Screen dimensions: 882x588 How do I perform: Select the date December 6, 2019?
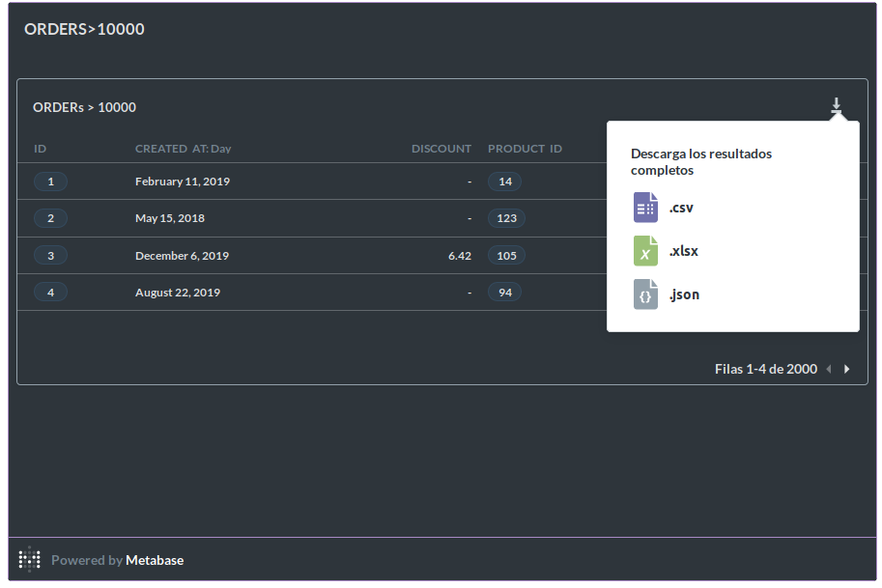click(182, 256)
